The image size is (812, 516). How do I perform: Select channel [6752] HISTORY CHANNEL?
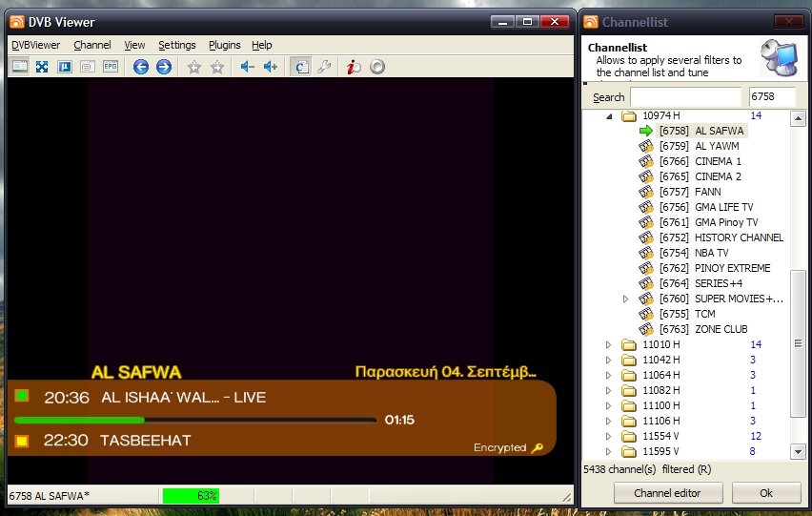coord(721,237)
